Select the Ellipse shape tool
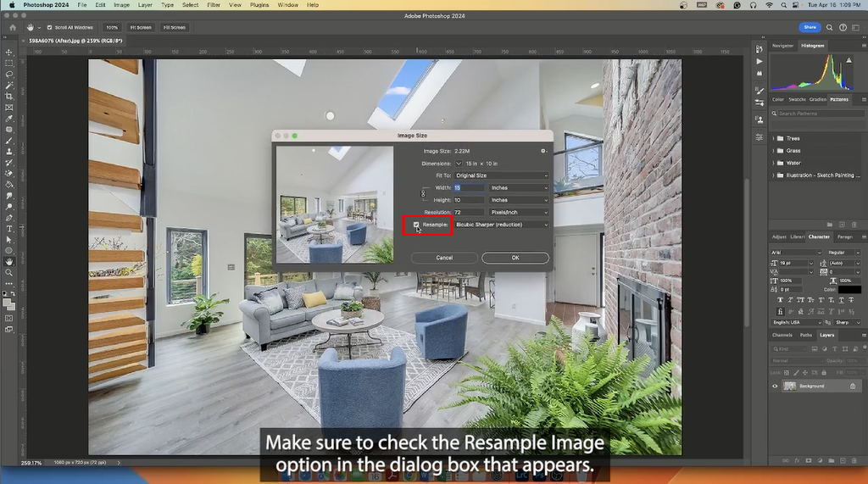The height and width of the screenshot is (484, 868). pyautogui.click(x=8, y=251)
